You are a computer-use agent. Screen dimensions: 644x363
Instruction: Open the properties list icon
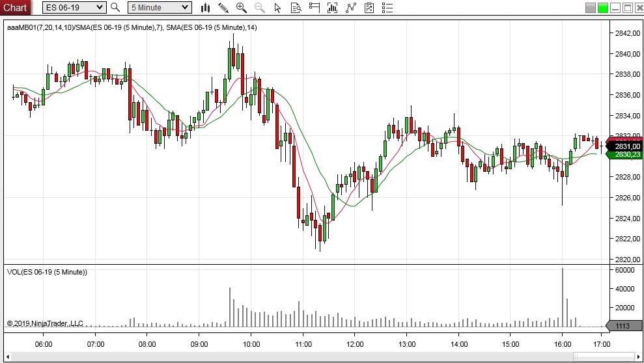tap(387, 7)
